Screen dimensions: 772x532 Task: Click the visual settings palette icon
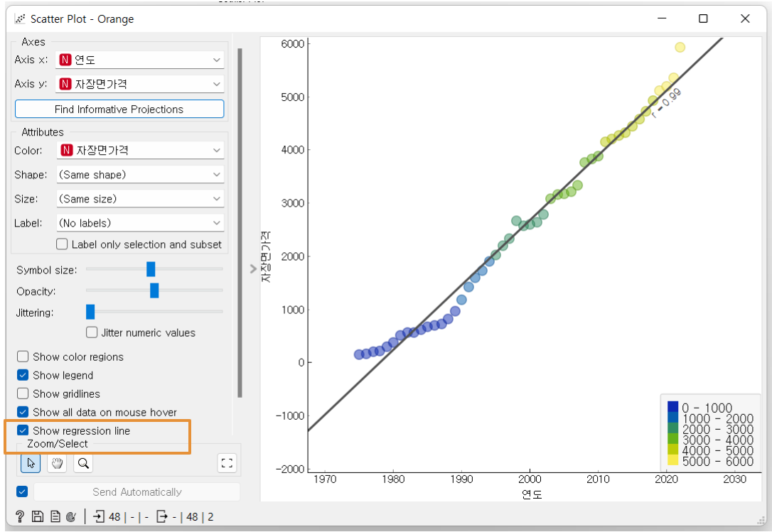tap(71, 516)
